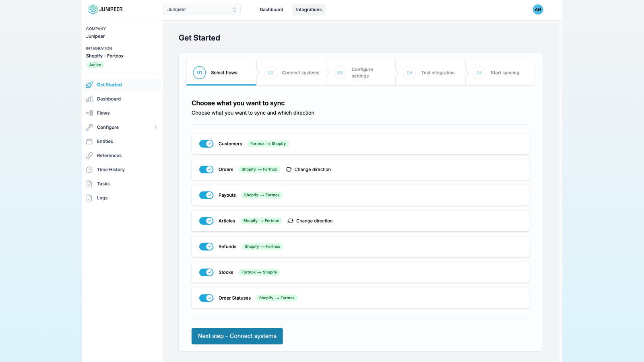Click Change direction for Articles
The height and width of the screenshot is (362, 644).
310,221
